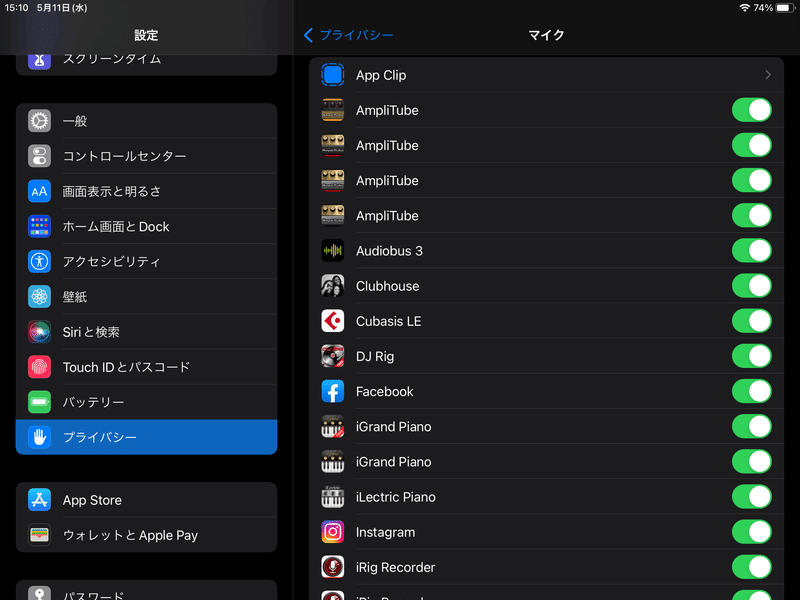Image resolution: width=800 pixels, height=600 pixels.
Task: Turn off Cubasis LE microphone switch
Action: (x=752, y=321)
